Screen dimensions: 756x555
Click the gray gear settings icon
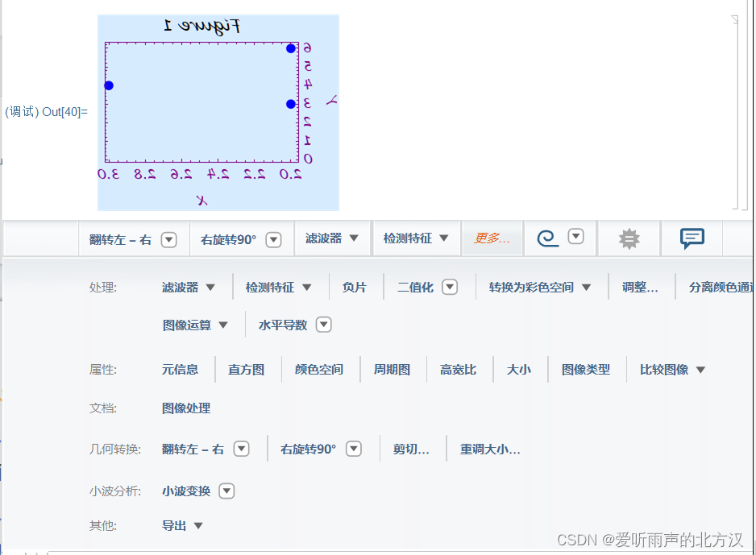[x=629, y=239]
